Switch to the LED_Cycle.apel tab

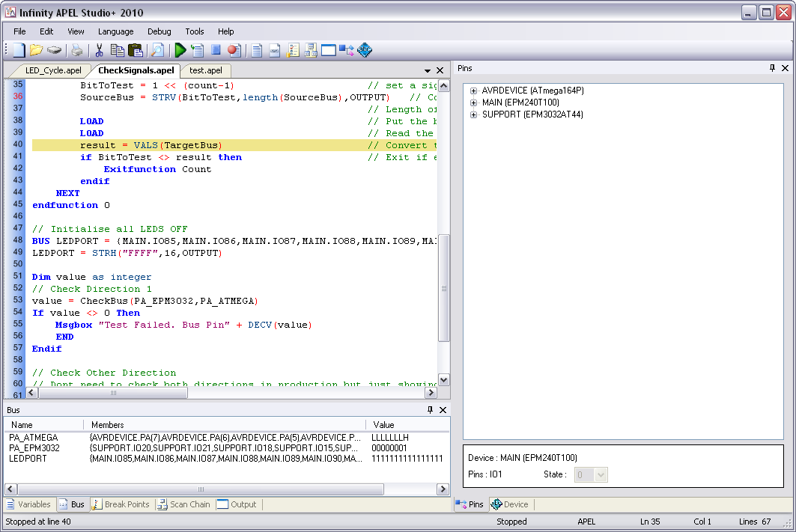pos(53,70)
